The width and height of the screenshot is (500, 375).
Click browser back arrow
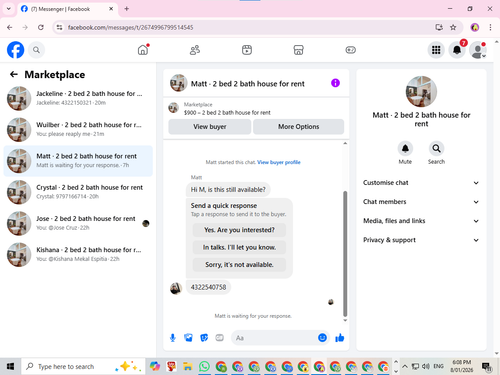point(9,27)
